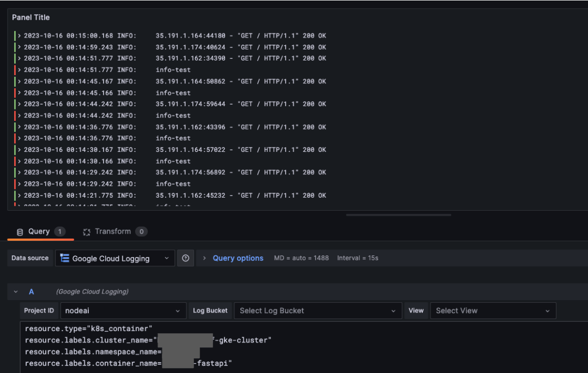
Task: Click the Transform tab icon
Action: point(87,232)
